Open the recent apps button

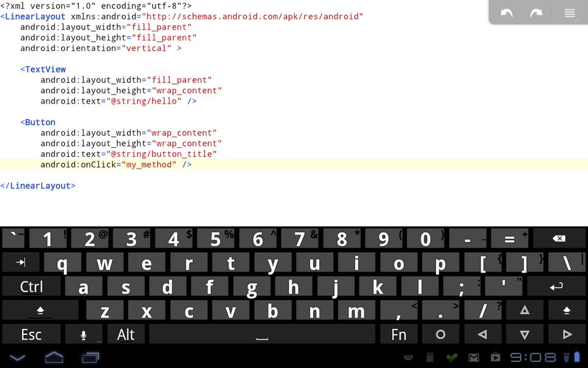pos(91,357)
